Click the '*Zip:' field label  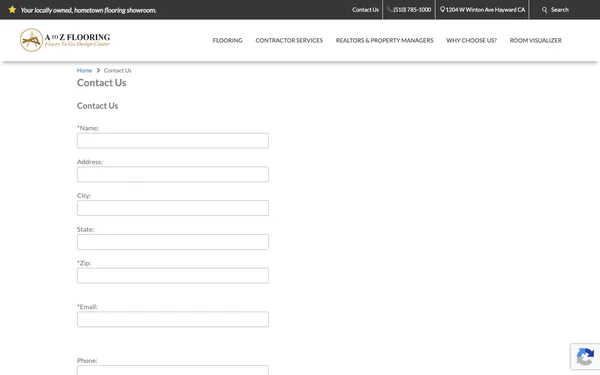click(84, 263)
